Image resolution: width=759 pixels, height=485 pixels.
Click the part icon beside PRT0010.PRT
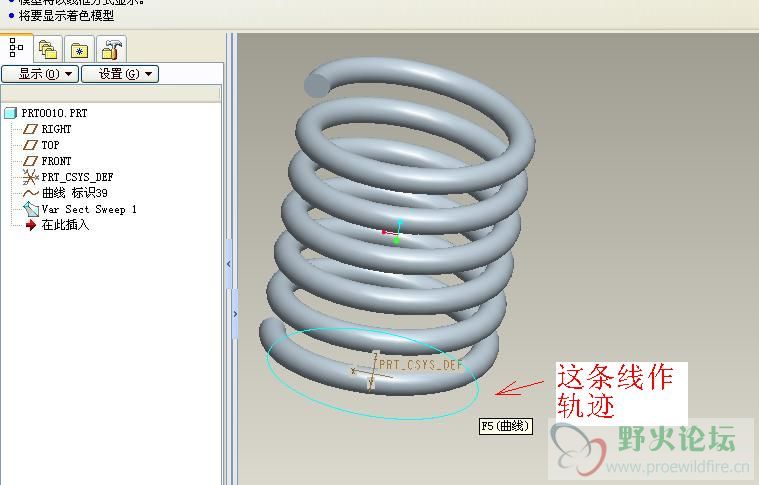point(10,113)
